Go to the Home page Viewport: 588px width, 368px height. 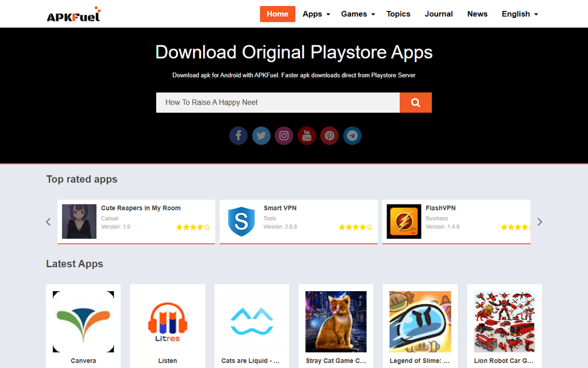[278, 14]
